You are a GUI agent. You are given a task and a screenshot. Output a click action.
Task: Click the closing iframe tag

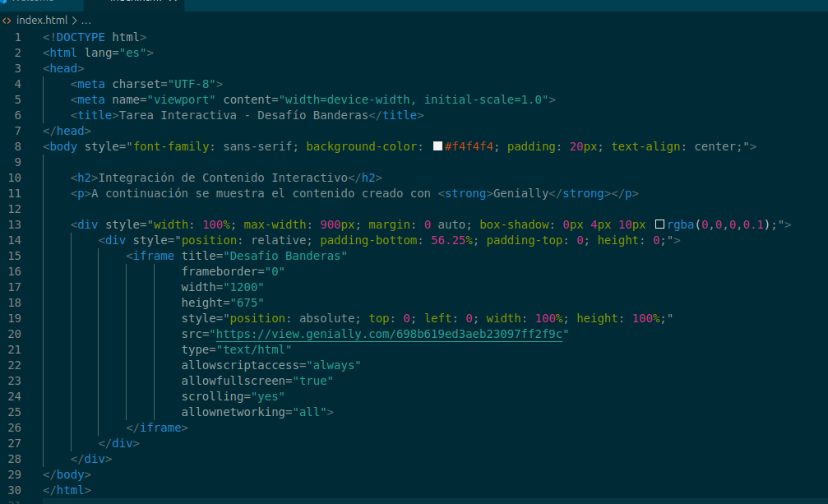[x=157, y=428]
